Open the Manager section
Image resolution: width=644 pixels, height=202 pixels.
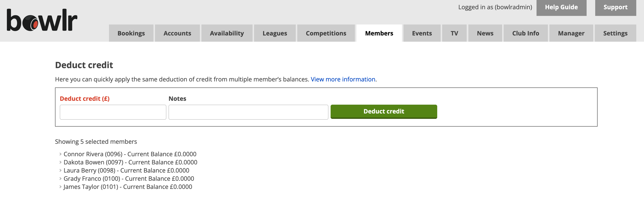(x=571, y=33)
